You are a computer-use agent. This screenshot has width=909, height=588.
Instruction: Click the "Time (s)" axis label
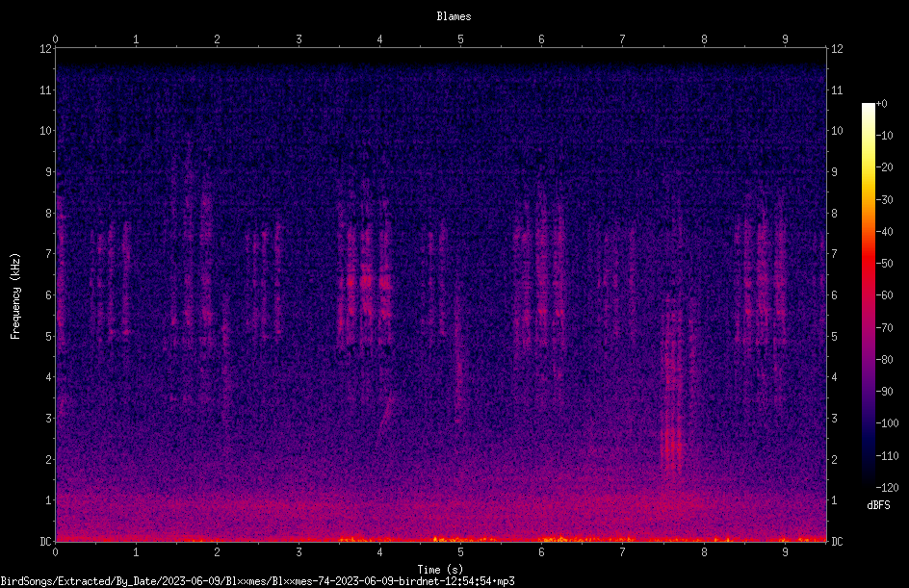point(441,570)
